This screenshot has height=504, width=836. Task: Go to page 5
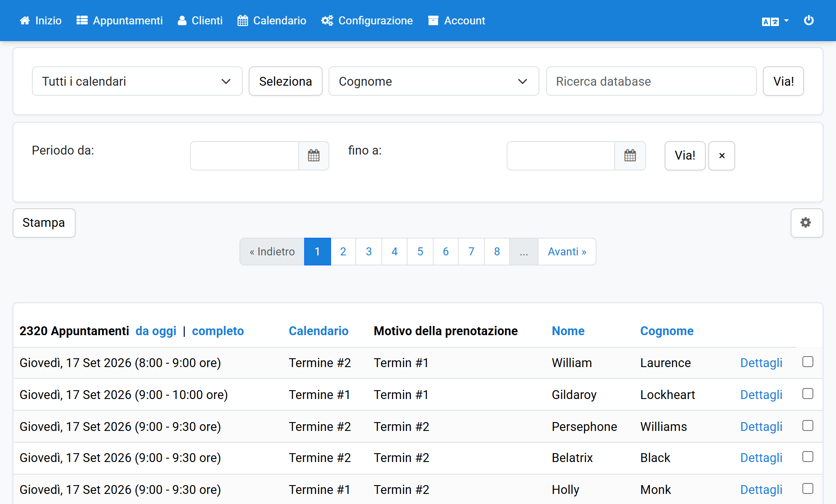click(x=420, y=252)
